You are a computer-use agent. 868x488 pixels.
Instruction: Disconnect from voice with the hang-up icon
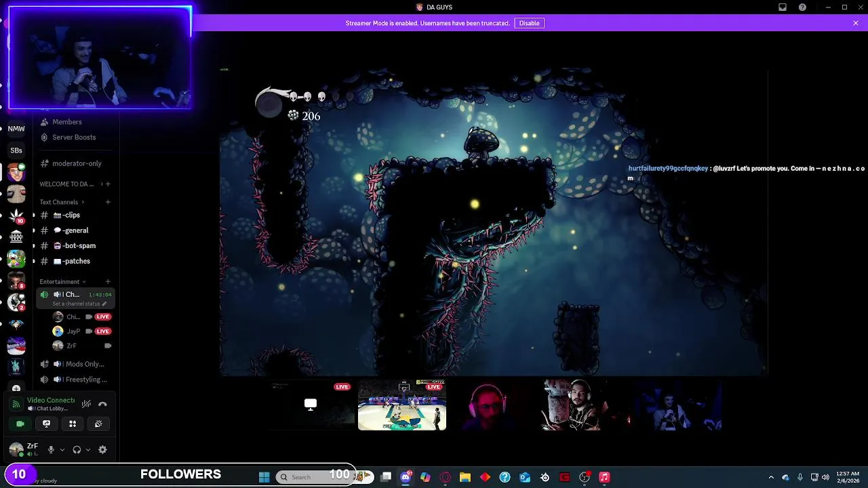(102, 404)
